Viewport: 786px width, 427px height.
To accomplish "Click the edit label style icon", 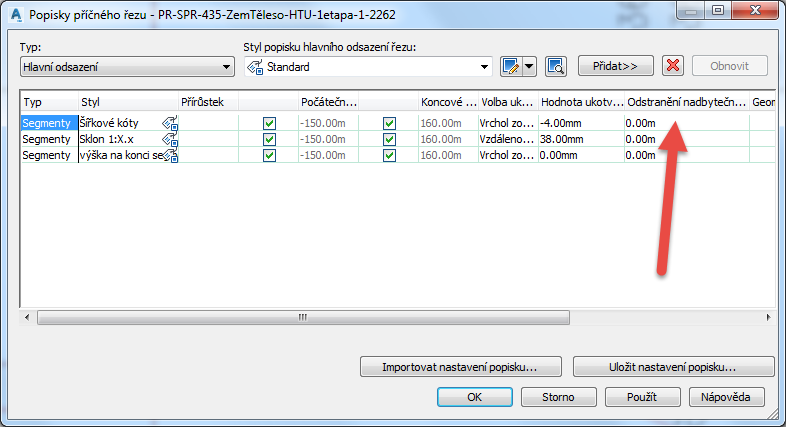I will pyautogui.click(x=512, y=67).
